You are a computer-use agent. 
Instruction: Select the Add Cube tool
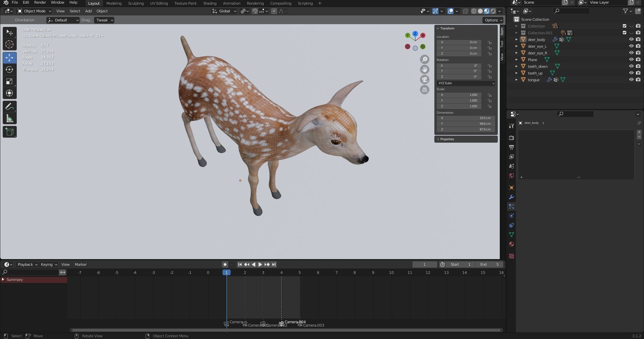click(9, 132)
